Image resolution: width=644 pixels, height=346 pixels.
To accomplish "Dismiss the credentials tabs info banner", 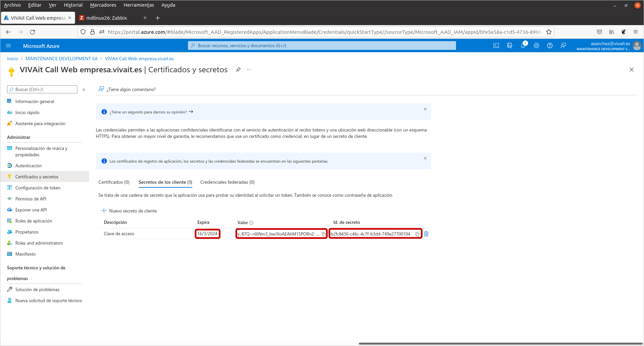I will [425, 158].
